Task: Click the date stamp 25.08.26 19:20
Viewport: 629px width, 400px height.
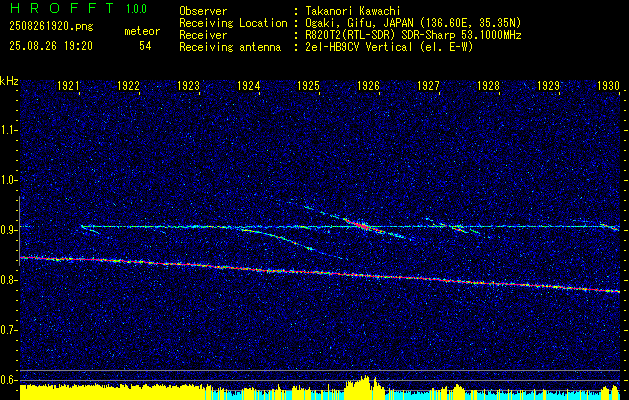Action: (51, 46)
